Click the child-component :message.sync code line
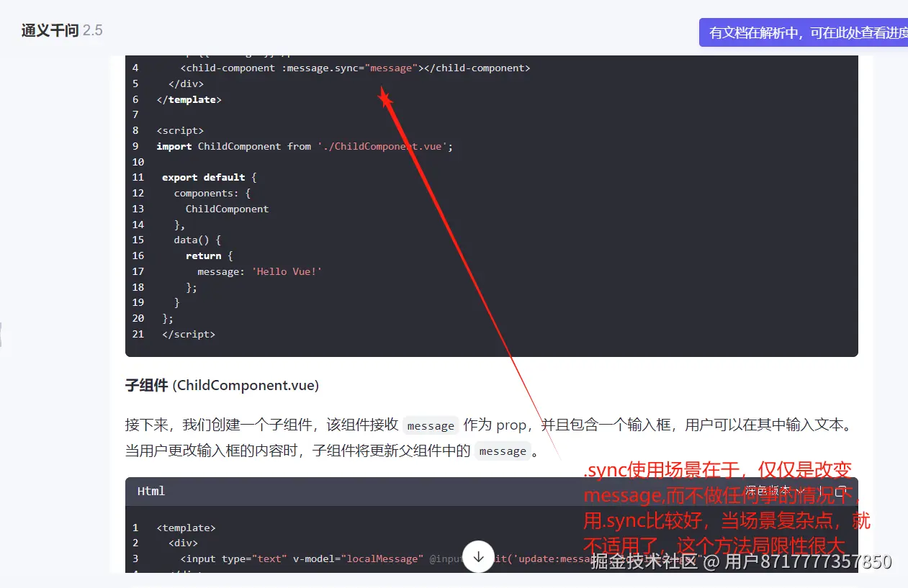This screenshot has height=588, width=908. point(355,68)
